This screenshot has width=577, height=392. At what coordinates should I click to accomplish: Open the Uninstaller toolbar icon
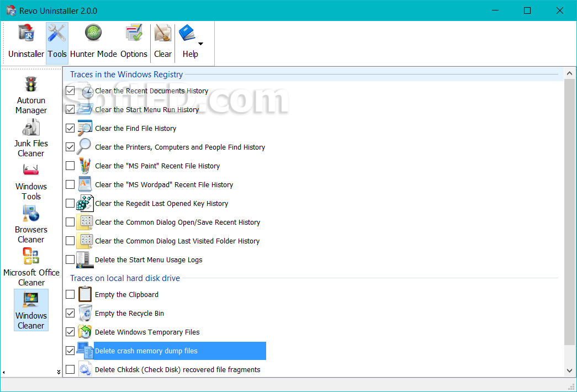pyautogui.click(x=26, y=33)
